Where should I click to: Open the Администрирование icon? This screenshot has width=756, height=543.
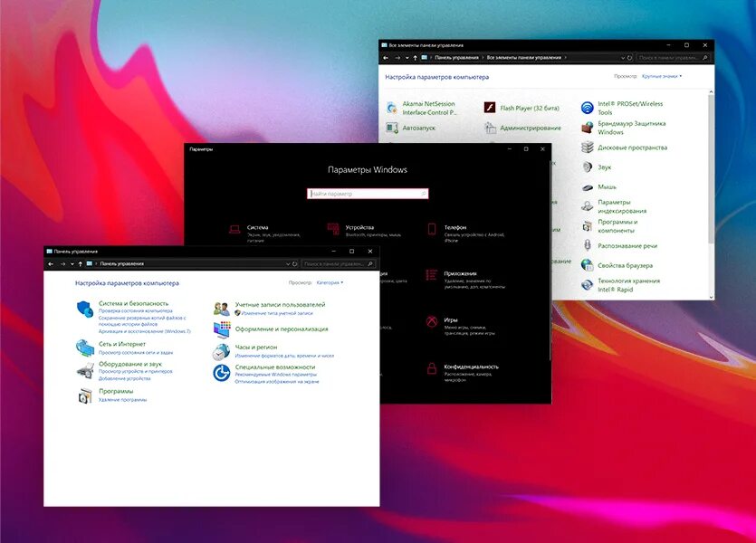[490, 128]
